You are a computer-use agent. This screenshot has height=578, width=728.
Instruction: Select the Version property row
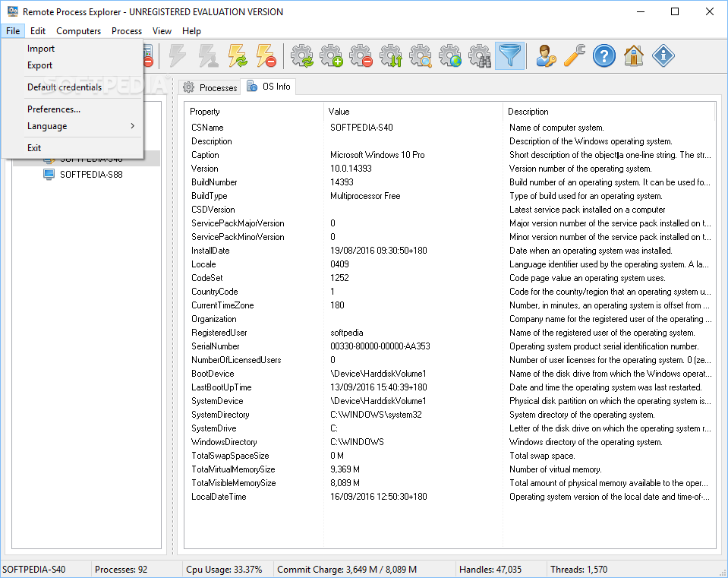[449, 169]
